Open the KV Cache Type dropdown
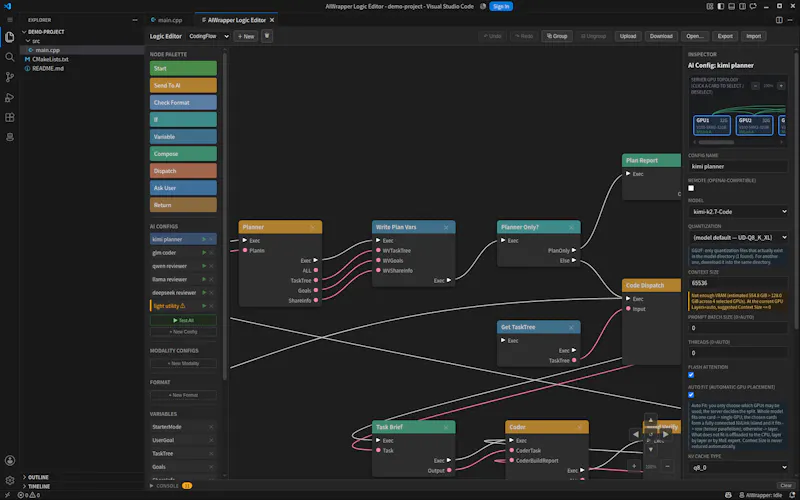Image resolution: width=800 pixels, height=500 pixels. coord(738,467)
